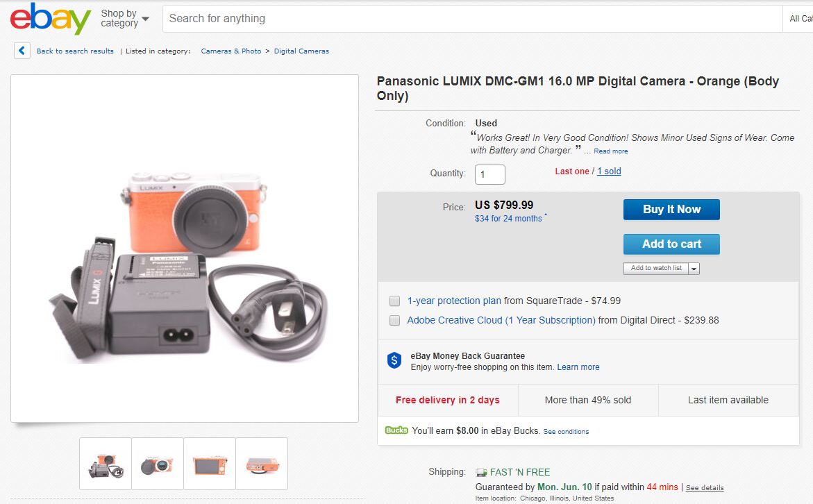This screenshot has width=813, height=504.
Task: Click the back arrow icon
Action: (x=22, y=51)
